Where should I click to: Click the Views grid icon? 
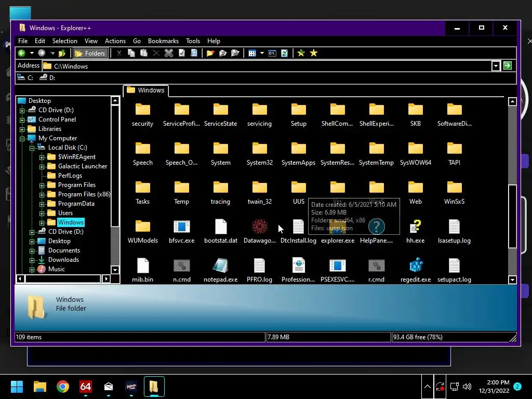click(252, 54)
